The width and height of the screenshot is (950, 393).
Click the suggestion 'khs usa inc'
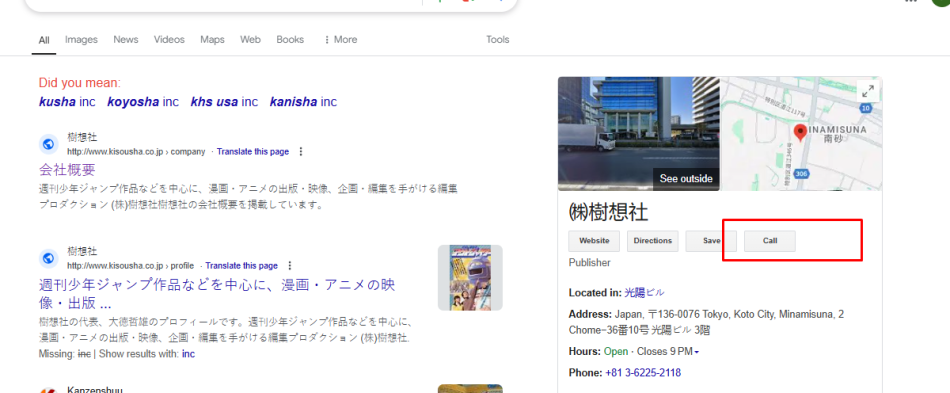224,102
